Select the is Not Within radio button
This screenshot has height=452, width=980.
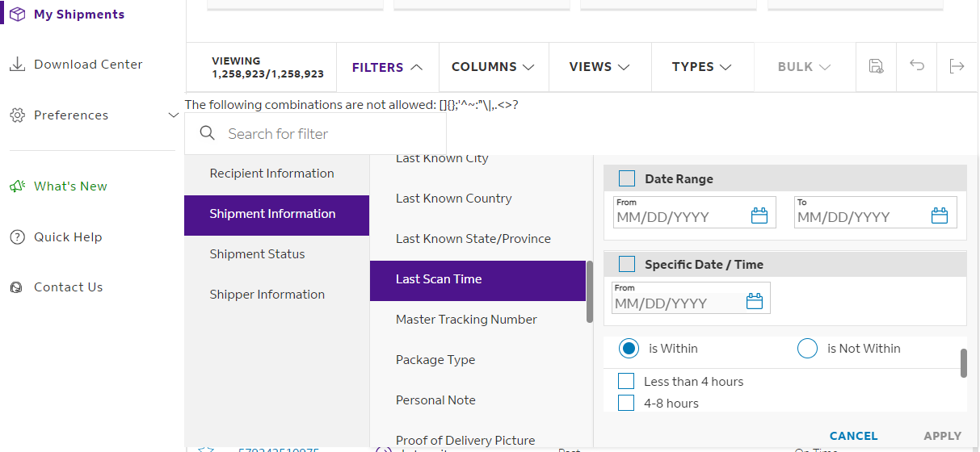click(x=808, y=349)
